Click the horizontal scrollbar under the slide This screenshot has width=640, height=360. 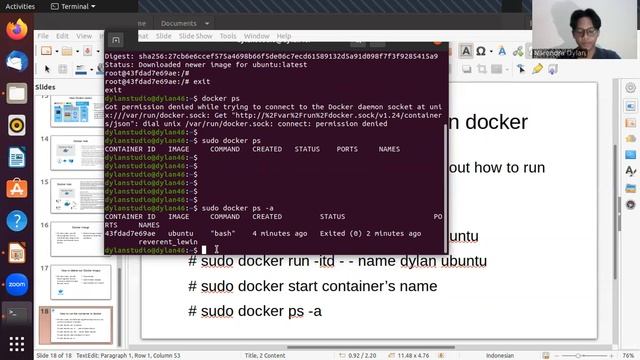click(x=371, y=347)
